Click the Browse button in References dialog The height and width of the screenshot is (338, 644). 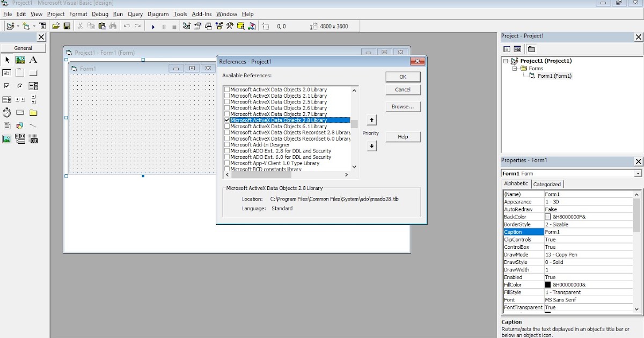pos(402,106)
